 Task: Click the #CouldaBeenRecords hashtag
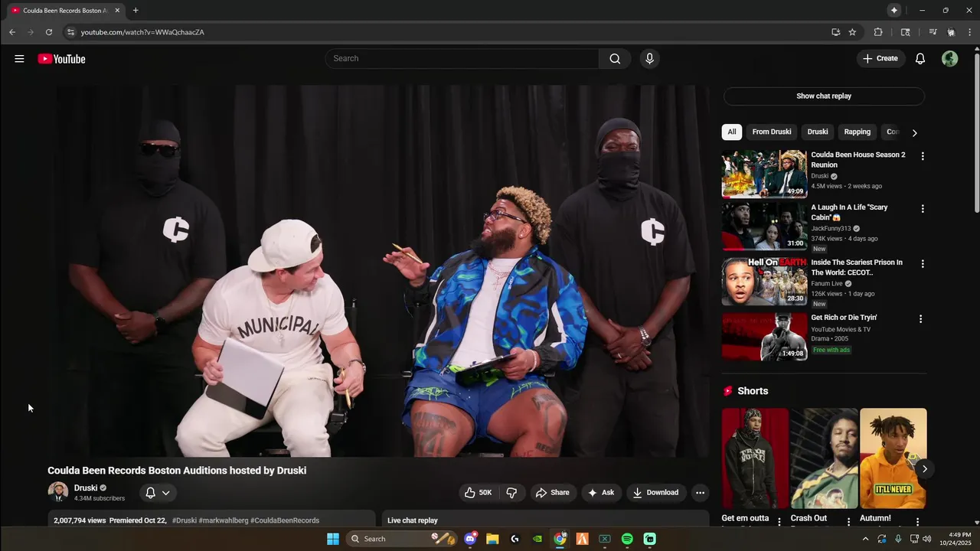(x=285, y=520)
